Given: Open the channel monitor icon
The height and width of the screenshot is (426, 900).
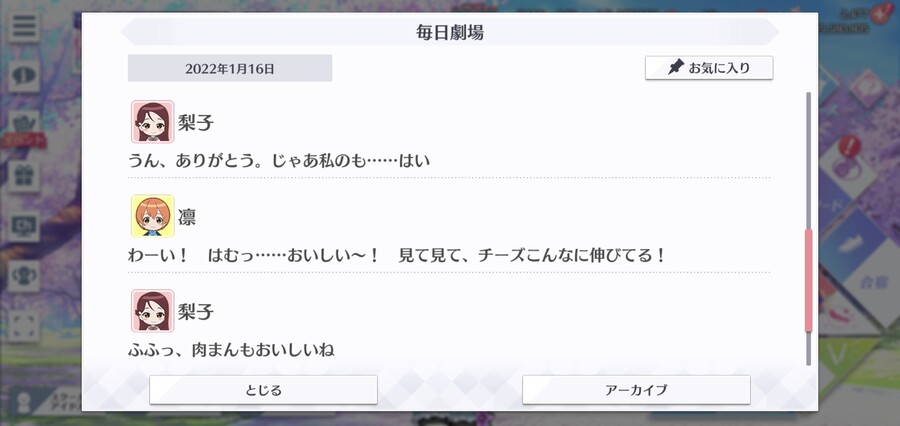Looking at the screenshot, I should (x=24, y=226).
